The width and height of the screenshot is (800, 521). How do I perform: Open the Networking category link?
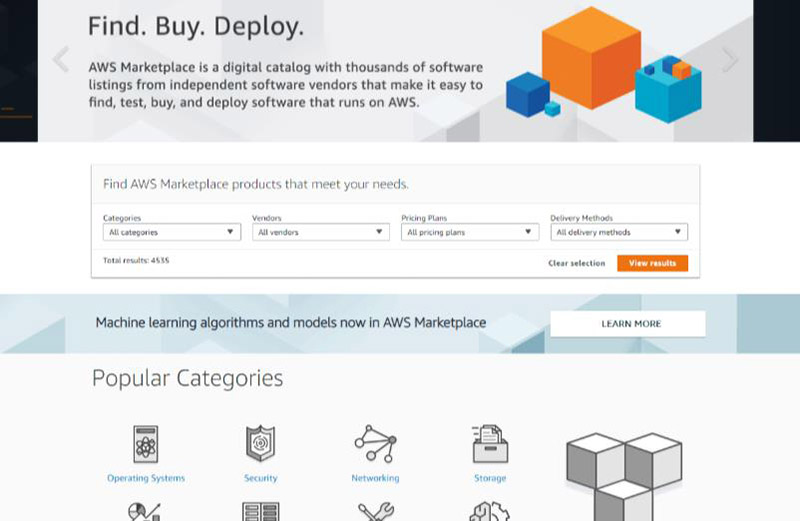pos(376,478)
